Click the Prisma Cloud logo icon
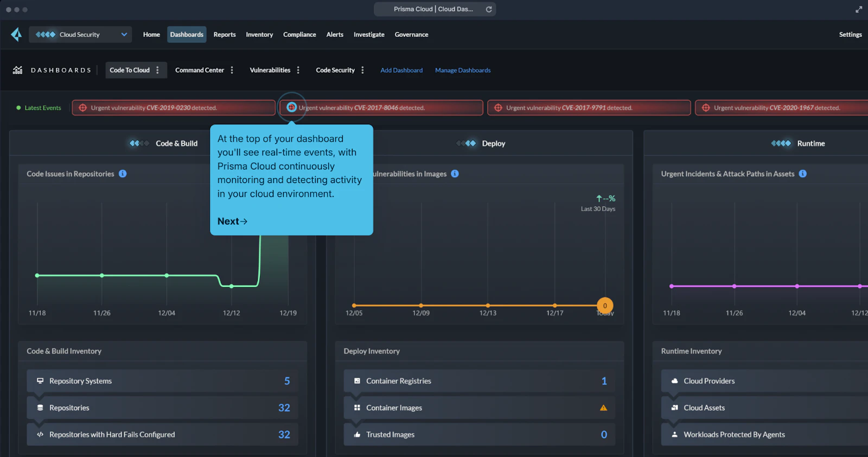This screenshot has height=457, width=868. click(16, 34)
